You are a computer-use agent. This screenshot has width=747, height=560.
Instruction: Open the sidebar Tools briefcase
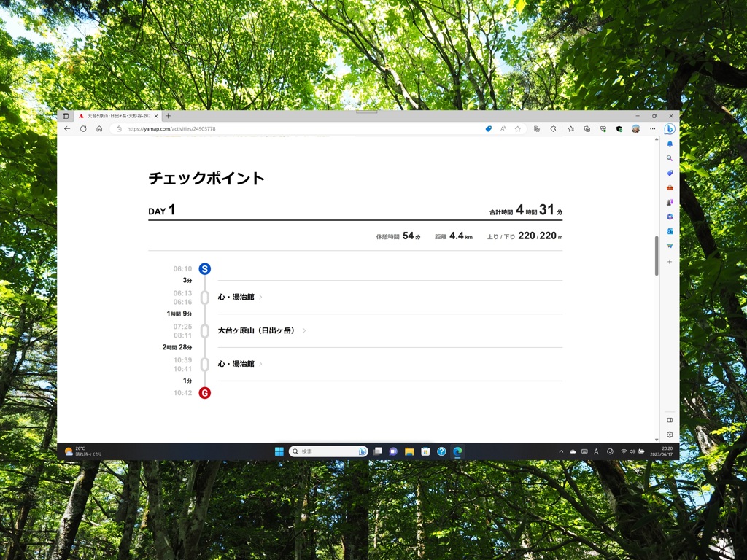(670, 187)
